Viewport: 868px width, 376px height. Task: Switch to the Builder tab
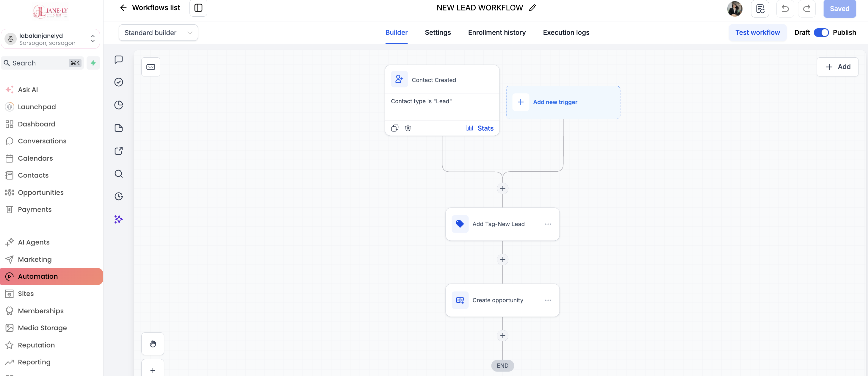coord(396,33)
